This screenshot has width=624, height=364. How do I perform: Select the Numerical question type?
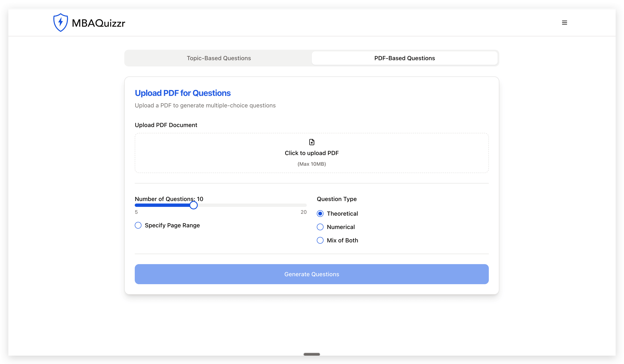(x=320, y=227)
